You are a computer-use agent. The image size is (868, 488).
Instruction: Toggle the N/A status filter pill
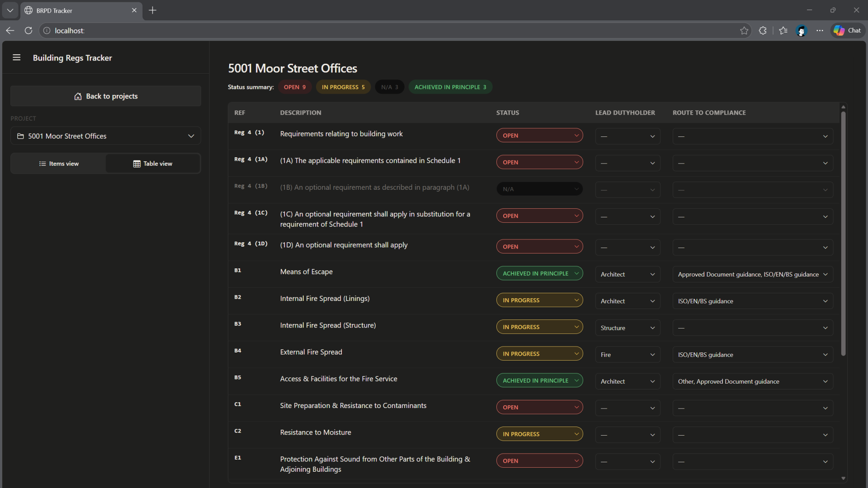(x=389, y=87)
